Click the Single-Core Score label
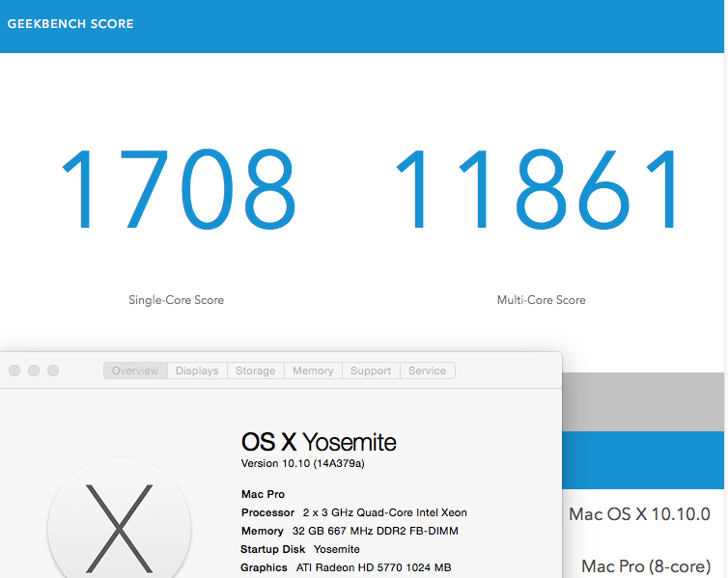The width and height of the screenshot is (728, 578). click(177, 300)
